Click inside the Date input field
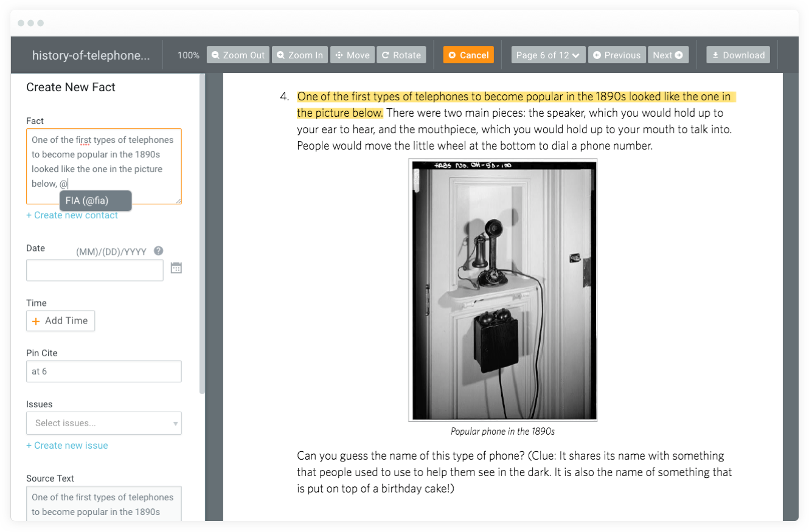This screenshot has width=809, height=532. tap(94, 270)
